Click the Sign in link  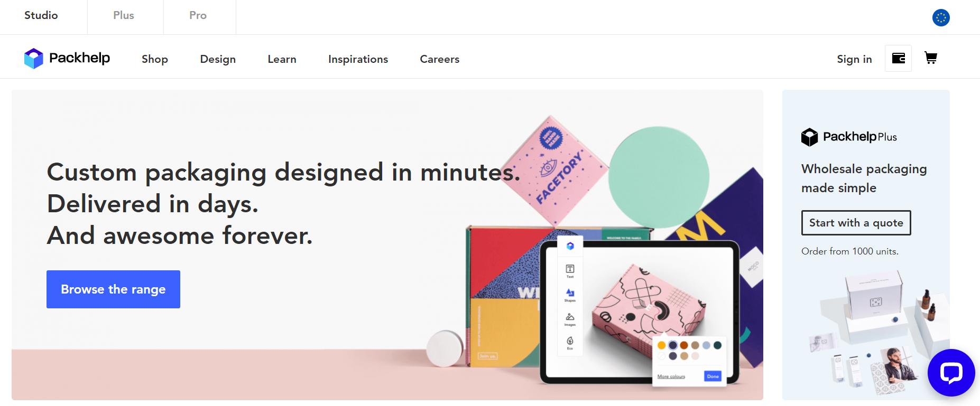coord(854,59)
